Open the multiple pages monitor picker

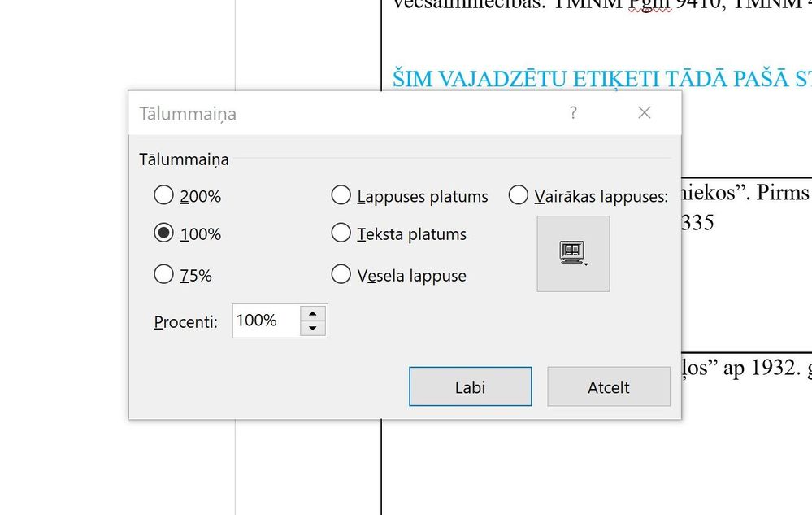[573, 253]
